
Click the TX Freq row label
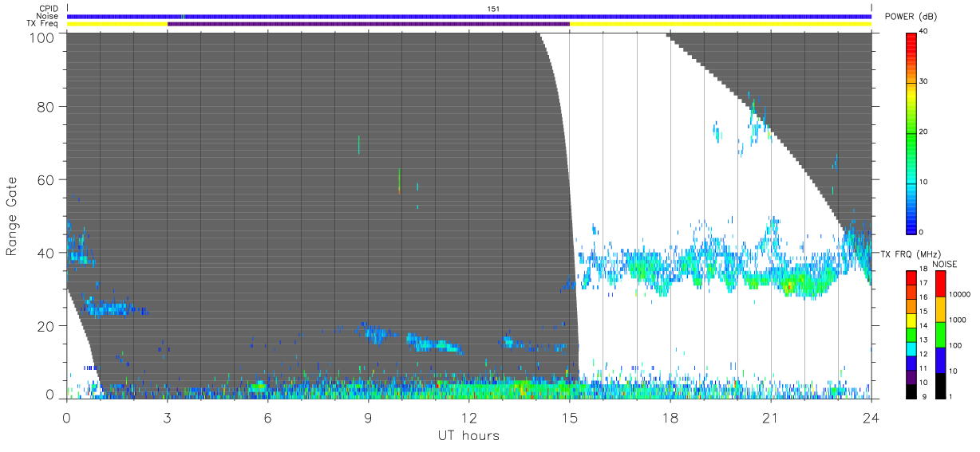pos(44,23)
